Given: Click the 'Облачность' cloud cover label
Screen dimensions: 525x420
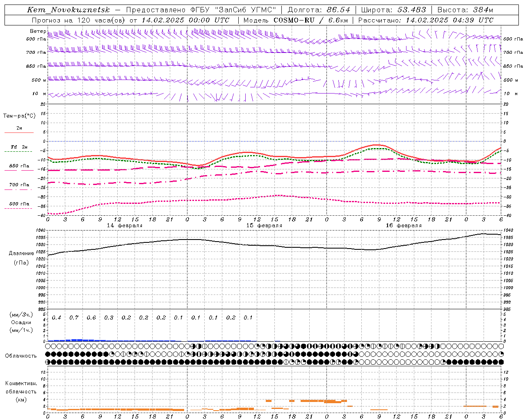Looking at the screenshot, I should (21, 356).
